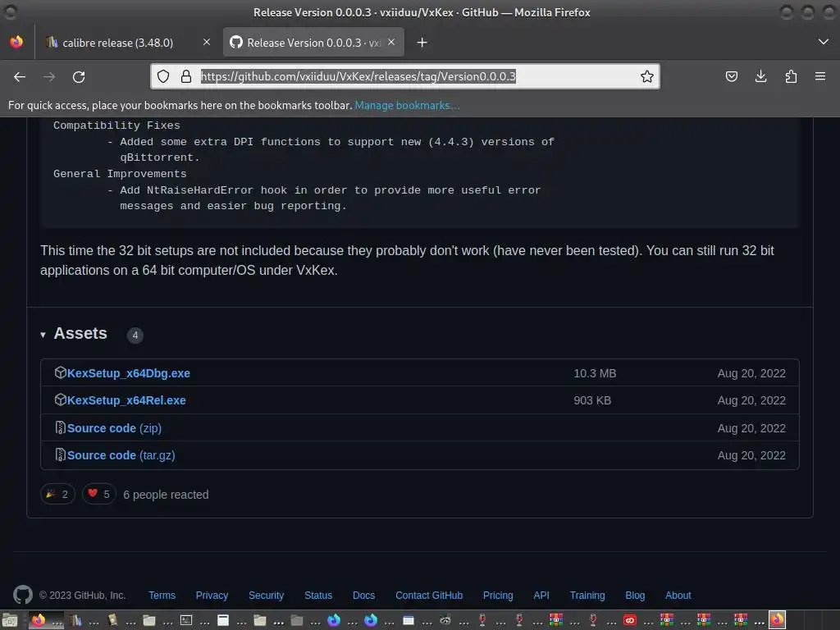840x630 pixels.
Task: Close the Release Version 0.0.0.3 tab
Action: point(391,42)
